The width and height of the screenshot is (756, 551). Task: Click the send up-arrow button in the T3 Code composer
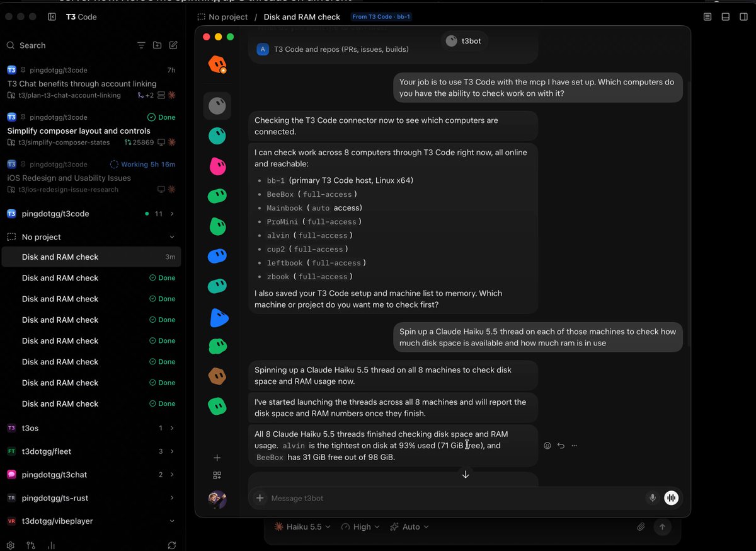pos(662,527)
